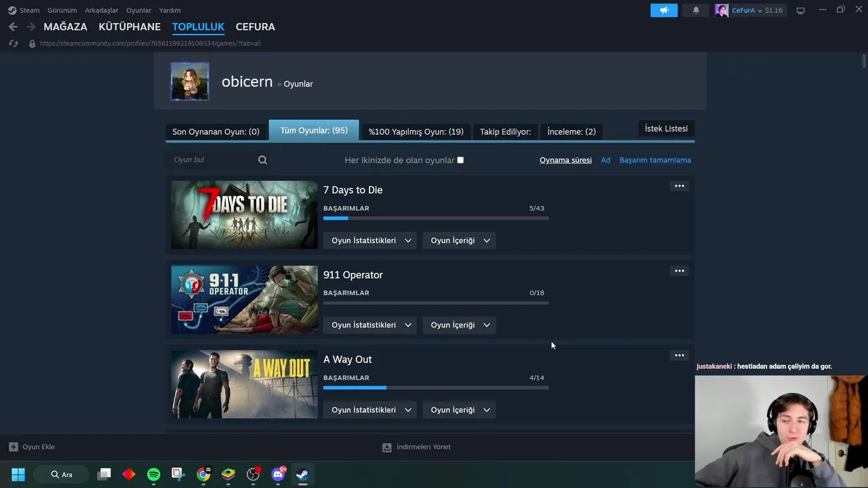Open BlueStacks from the taskbar
Screen dimensions: 868x488
point(228,474)
